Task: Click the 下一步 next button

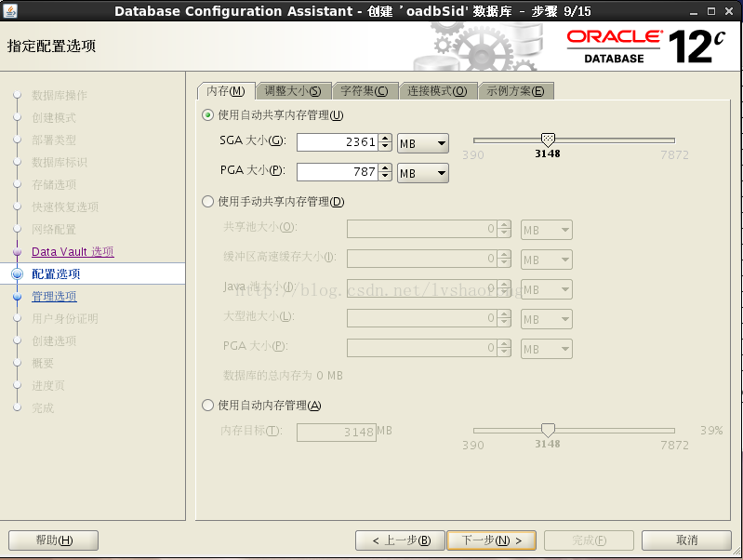Action: (x=491, y=540)
